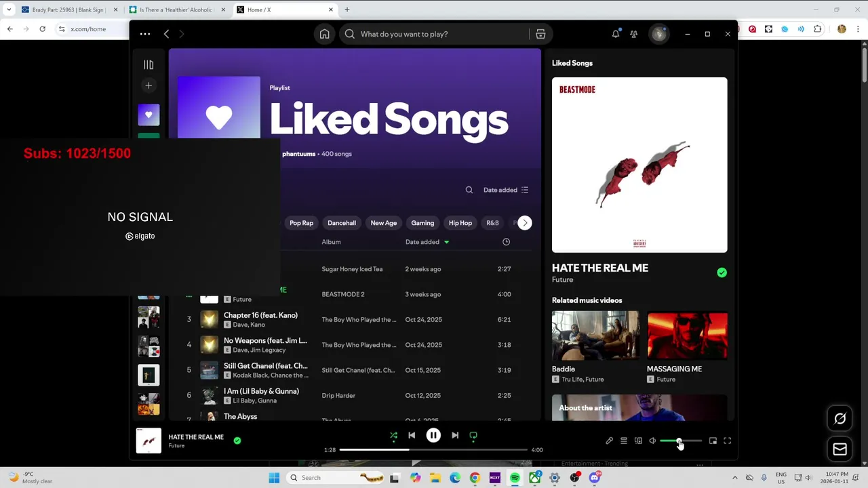The height and width of the screenshot is (488, 868).
Task: Seek on the song progress bar
Action: (x=433, y=450)
